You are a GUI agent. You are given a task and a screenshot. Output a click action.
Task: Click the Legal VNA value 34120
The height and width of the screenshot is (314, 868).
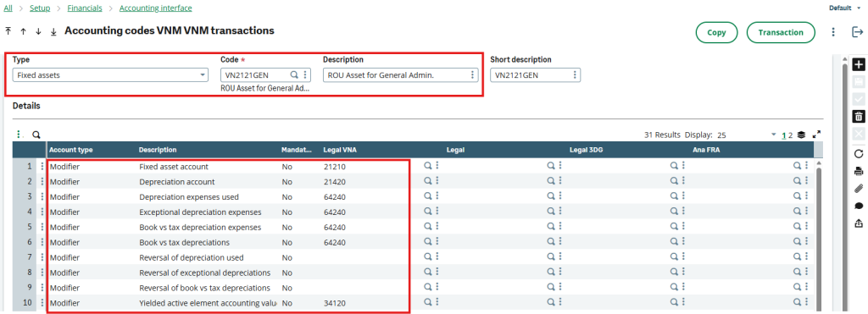(334, 303)
